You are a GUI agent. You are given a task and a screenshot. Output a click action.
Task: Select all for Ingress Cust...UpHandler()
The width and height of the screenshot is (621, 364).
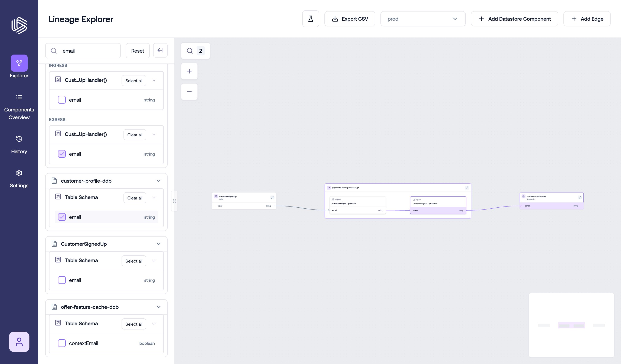134,81
